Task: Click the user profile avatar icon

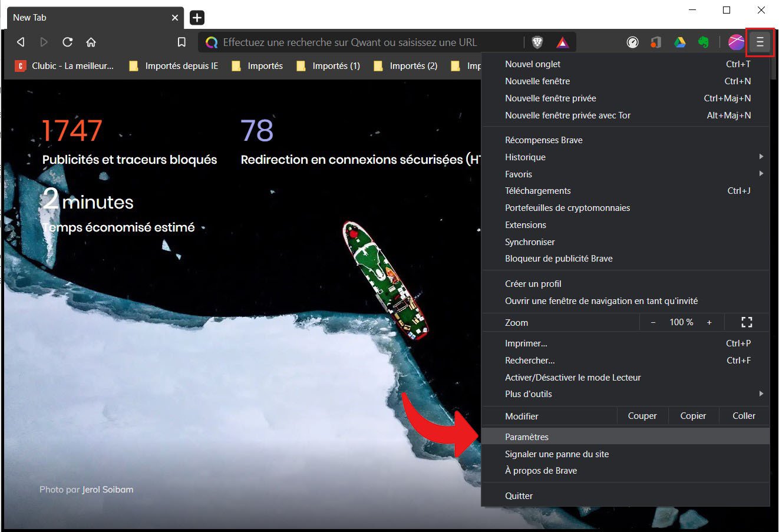Action: tap(735, 42)
